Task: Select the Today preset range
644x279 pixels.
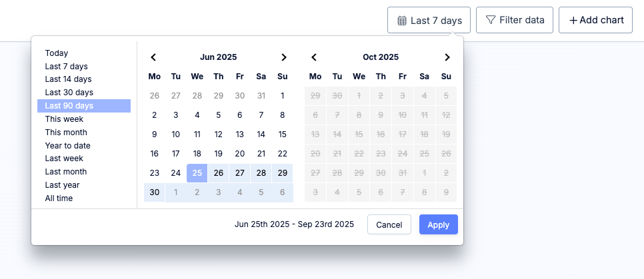Action: [57, 53]
